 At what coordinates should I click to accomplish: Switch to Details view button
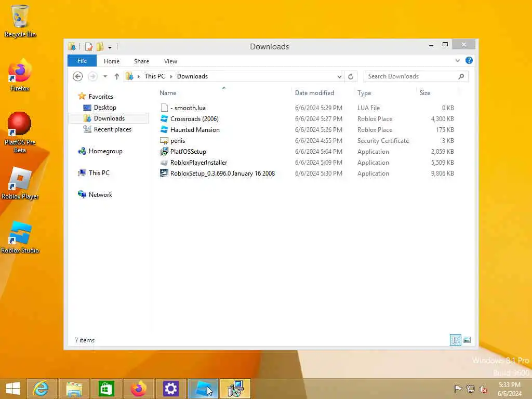[455, 340]
